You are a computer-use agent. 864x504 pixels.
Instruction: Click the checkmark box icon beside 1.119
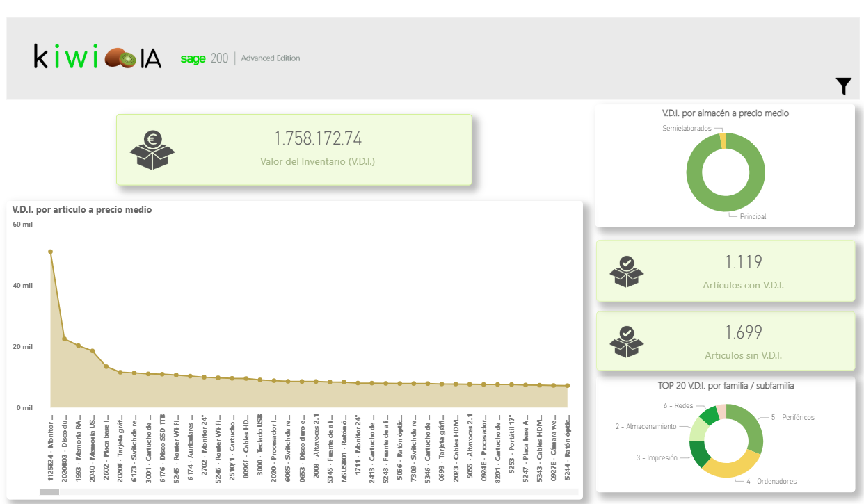coord(626,271)
